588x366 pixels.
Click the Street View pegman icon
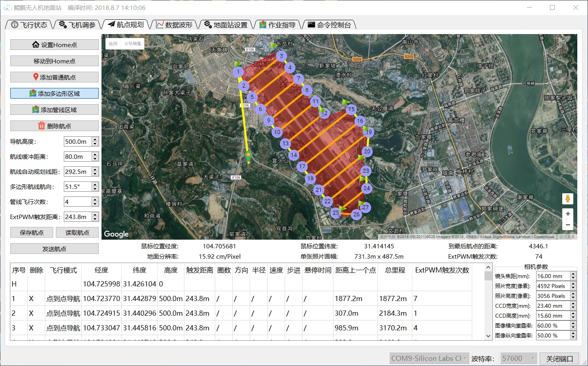coord(567,199)
